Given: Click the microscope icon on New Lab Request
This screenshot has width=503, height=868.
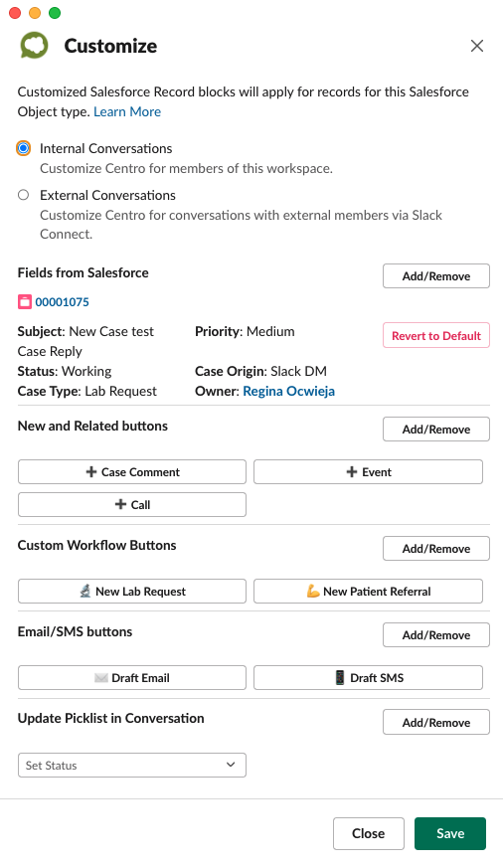Looking at the screenshot, I should [x=85, y=592].
